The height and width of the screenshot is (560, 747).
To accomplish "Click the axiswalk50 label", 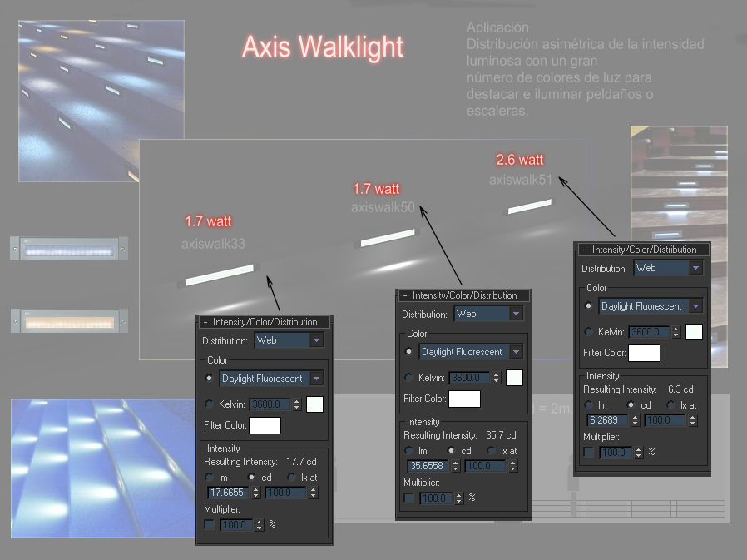I will 383,207.
